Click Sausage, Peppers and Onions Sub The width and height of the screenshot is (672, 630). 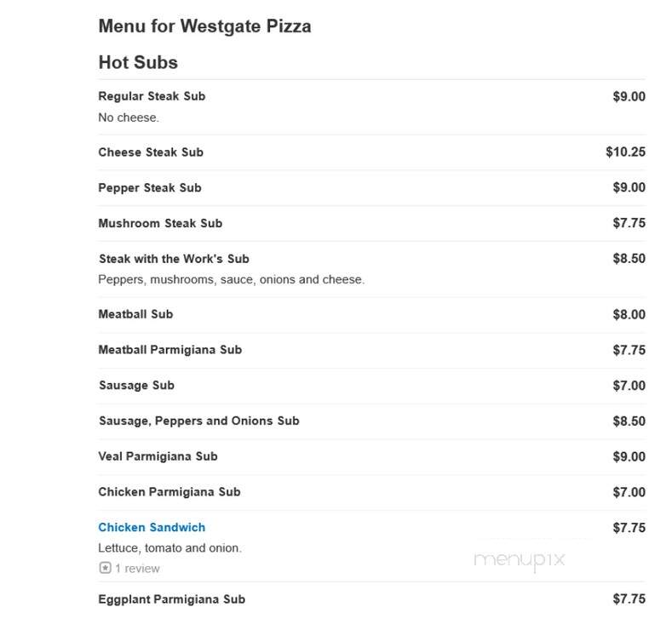click(x=198, y=421)
